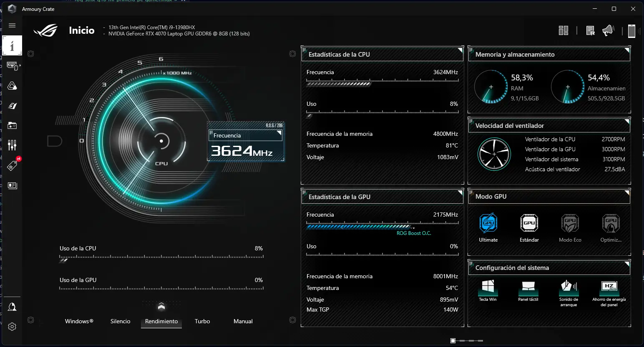Select the second page indicator dot
The height and width of the screenshot is (347, 644).
tap(463, 340)
